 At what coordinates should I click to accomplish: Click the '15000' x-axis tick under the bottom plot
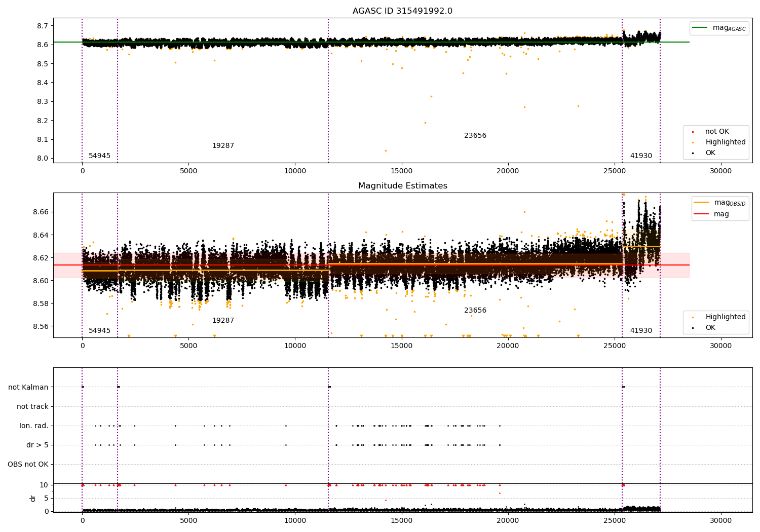pyautogui.click(x=401, y=520)
